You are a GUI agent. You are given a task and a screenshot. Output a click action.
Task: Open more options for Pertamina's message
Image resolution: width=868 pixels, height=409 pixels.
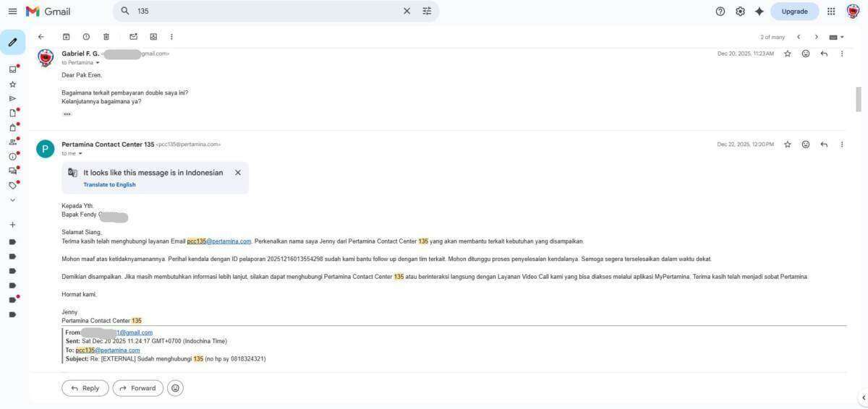click(841, 145)
